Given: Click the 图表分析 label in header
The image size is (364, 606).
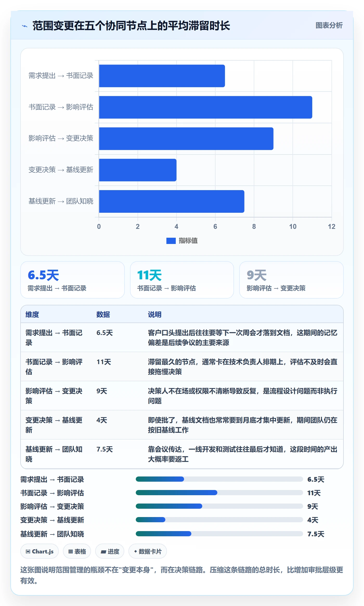Looking at the screenshot, I should tap(329, 25).
